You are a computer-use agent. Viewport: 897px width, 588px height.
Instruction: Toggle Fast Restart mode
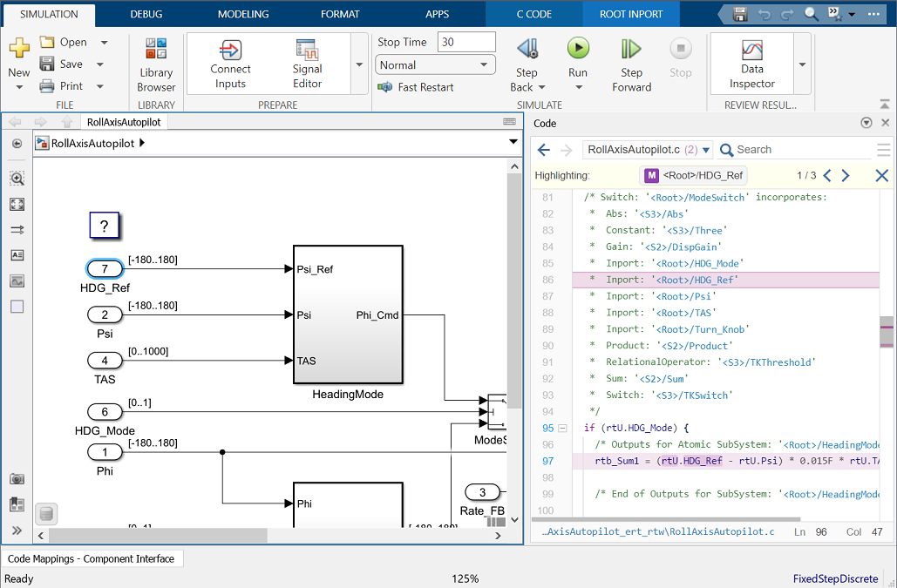pos(416,87)
